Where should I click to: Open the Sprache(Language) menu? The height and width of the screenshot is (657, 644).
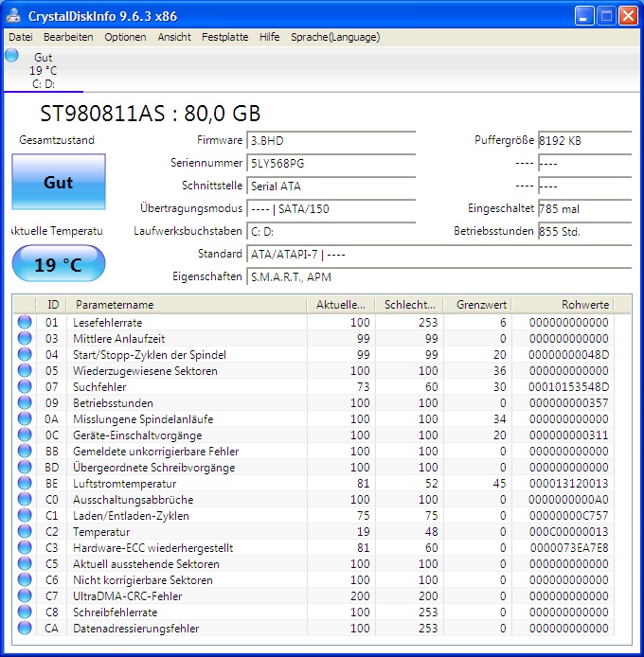[x=335, y=37]
